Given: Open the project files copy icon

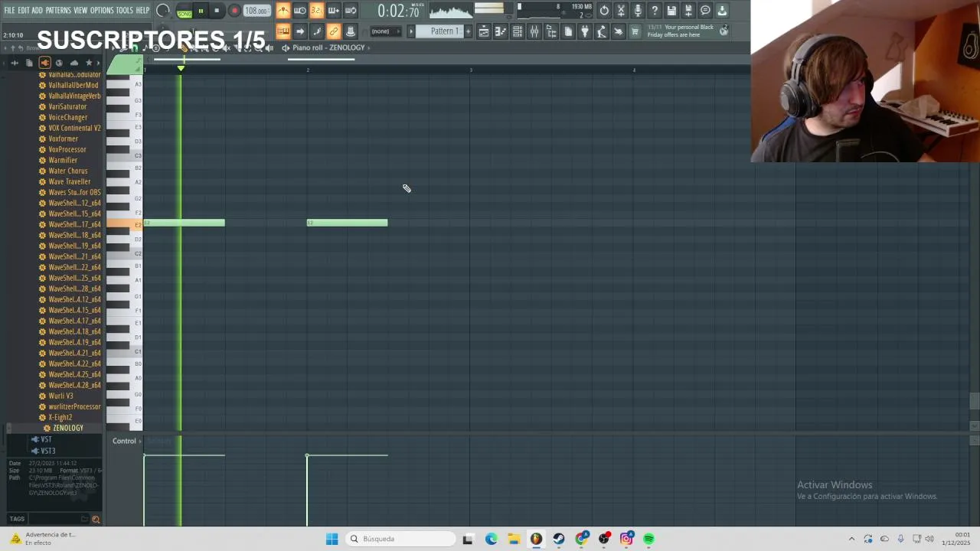Looking at the screenshot, I should tap(568, 31).
